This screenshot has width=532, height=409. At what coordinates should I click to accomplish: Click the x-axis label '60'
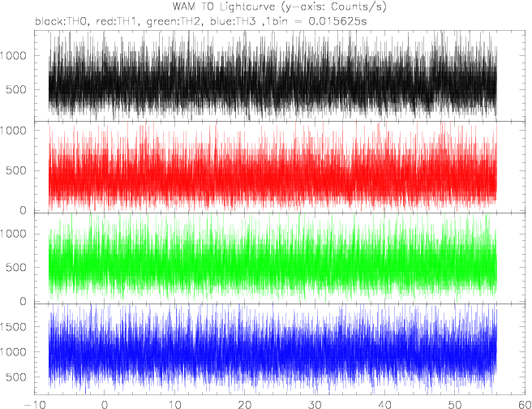click(524, 404)
